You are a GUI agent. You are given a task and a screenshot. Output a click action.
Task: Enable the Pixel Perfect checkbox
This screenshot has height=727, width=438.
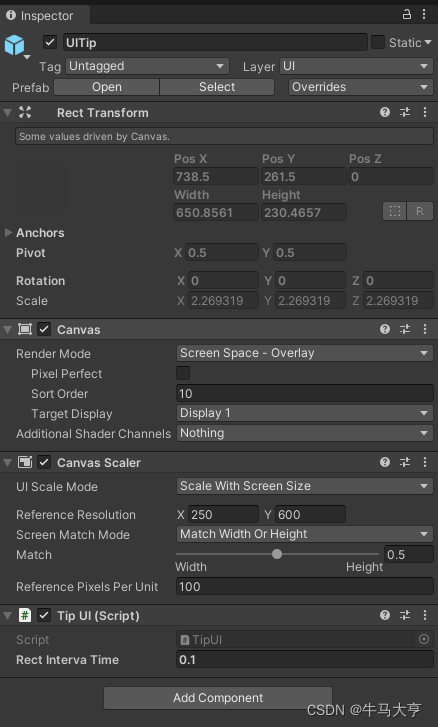click(x=183, y=373)
